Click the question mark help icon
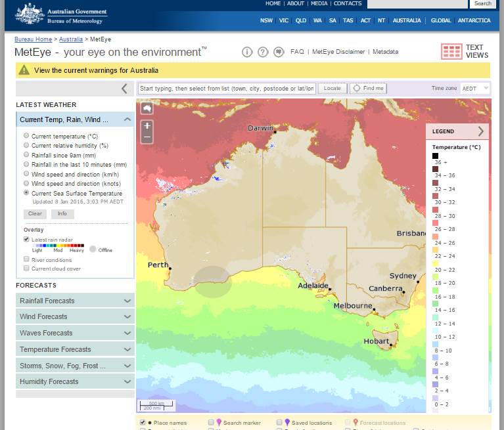The width and height of the screenshot is (504, 430). tap(263, 52)
